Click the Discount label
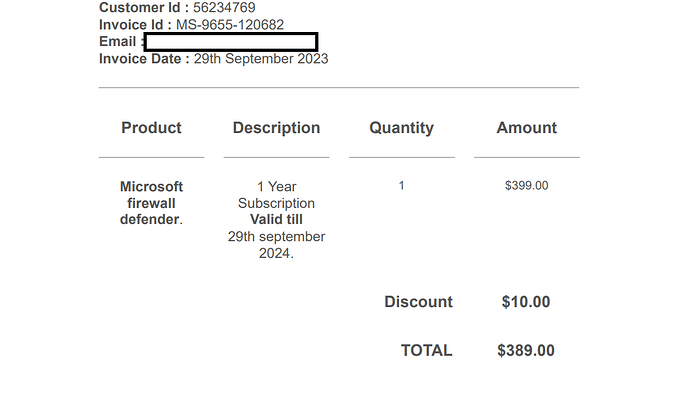690x407 pixels. tap(418, 302)
